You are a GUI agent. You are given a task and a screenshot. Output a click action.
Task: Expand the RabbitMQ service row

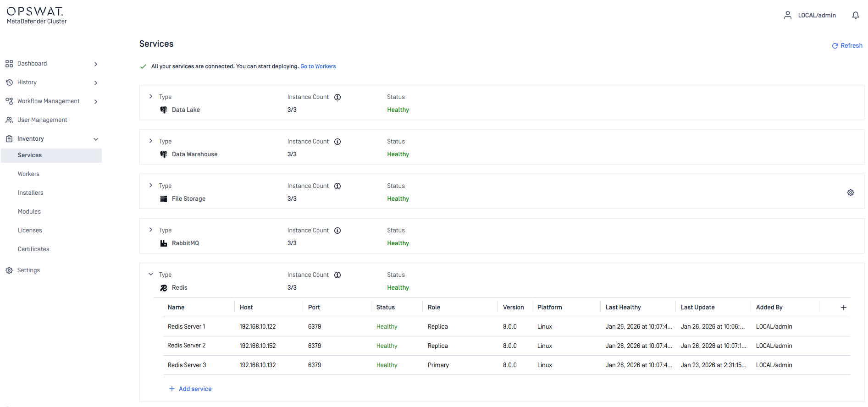point(151,230)
